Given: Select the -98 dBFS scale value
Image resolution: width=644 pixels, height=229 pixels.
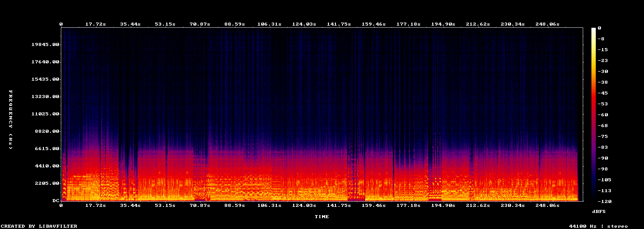Looking at the screenshot, I should [x=603, y=169].
